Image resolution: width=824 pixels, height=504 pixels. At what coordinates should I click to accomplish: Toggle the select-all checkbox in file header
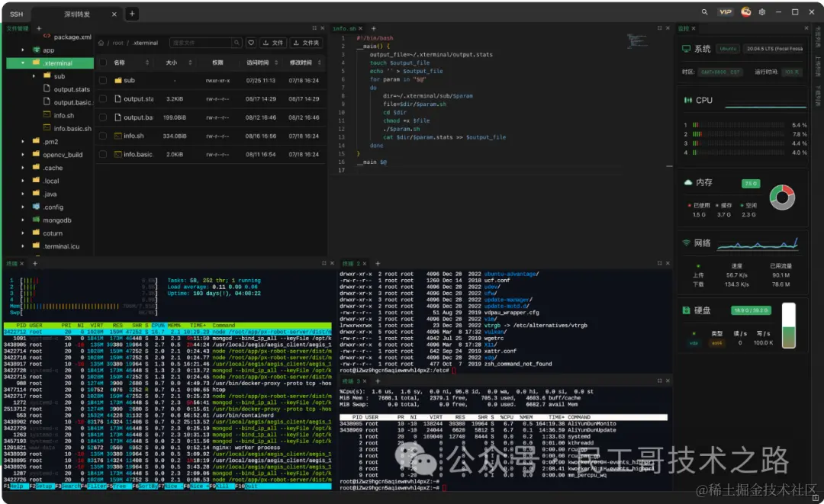[103, 63]
